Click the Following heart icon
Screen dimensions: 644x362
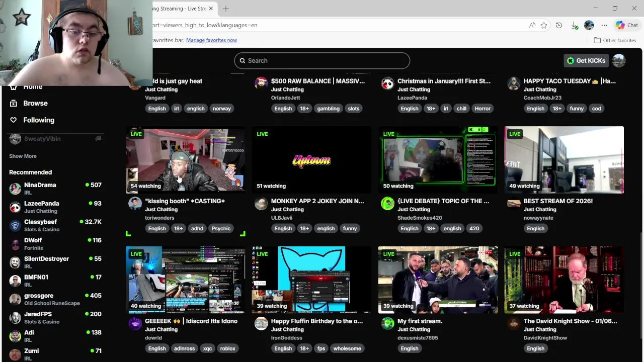pyautogui.click(x=14, y=120)
